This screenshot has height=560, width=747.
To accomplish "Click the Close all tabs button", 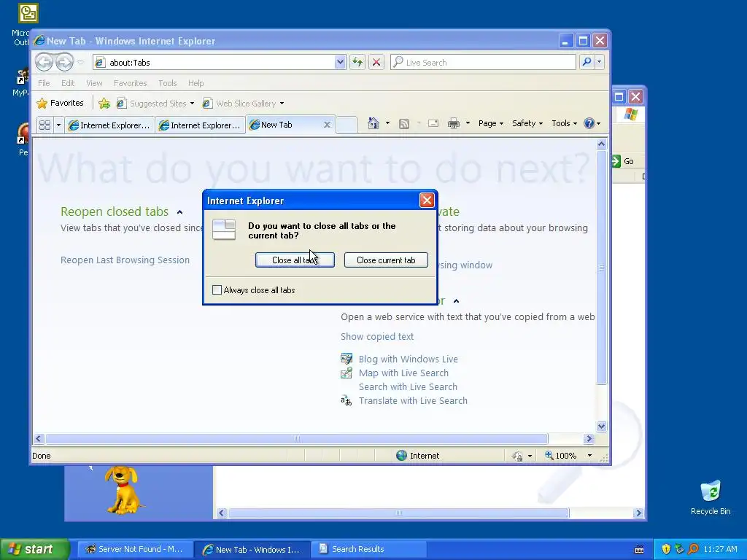I will (x=295, y=260).
